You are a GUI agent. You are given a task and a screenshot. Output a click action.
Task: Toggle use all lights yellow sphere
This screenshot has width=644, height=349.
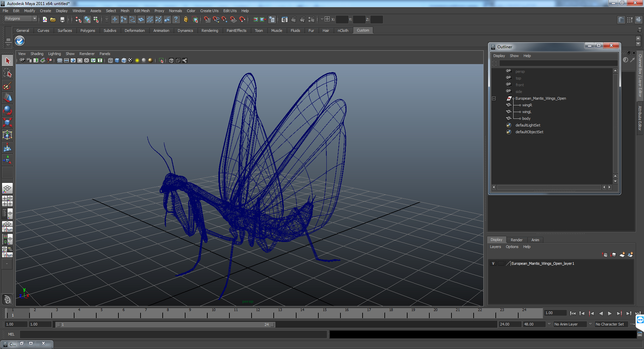[x=137, y=60]
